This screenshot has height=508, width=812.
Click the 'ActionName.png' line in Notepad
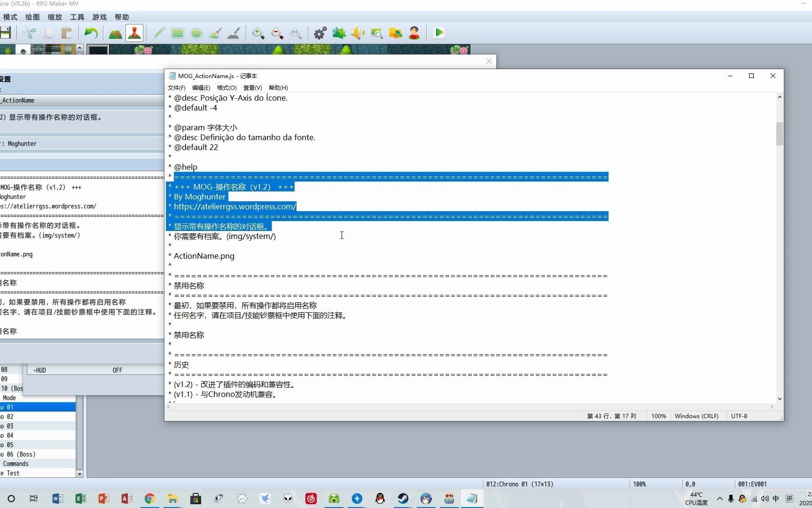pyautogui.click(x=204, y=256)
